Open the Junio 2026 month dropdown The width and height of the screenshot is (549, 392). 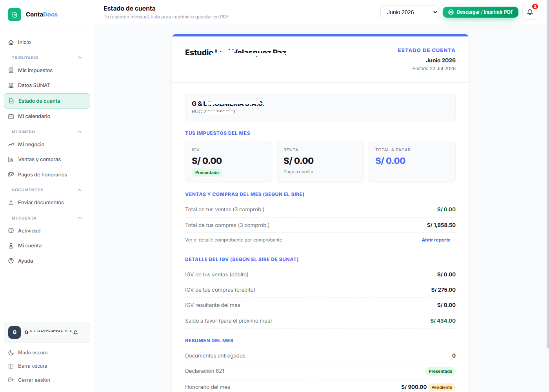click(409, 12)
